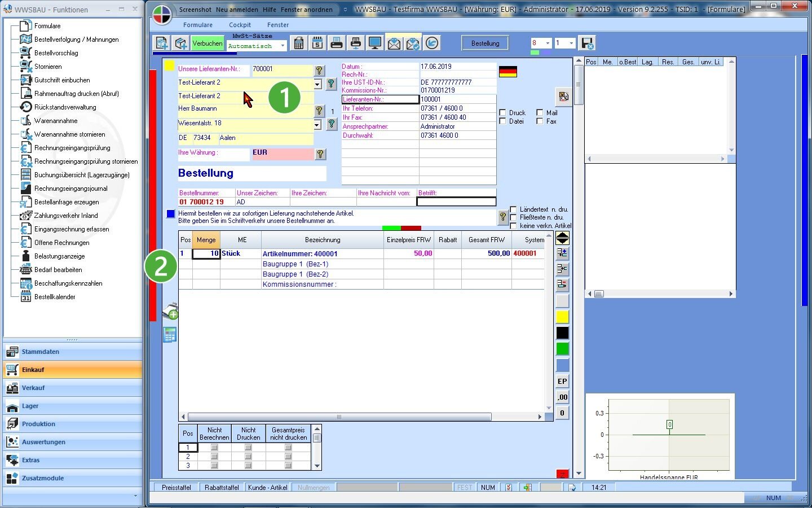The image size is (812, 508).
Task: Open the Cockpit menu
Action: pyautogui.click(x=240, y=25)
